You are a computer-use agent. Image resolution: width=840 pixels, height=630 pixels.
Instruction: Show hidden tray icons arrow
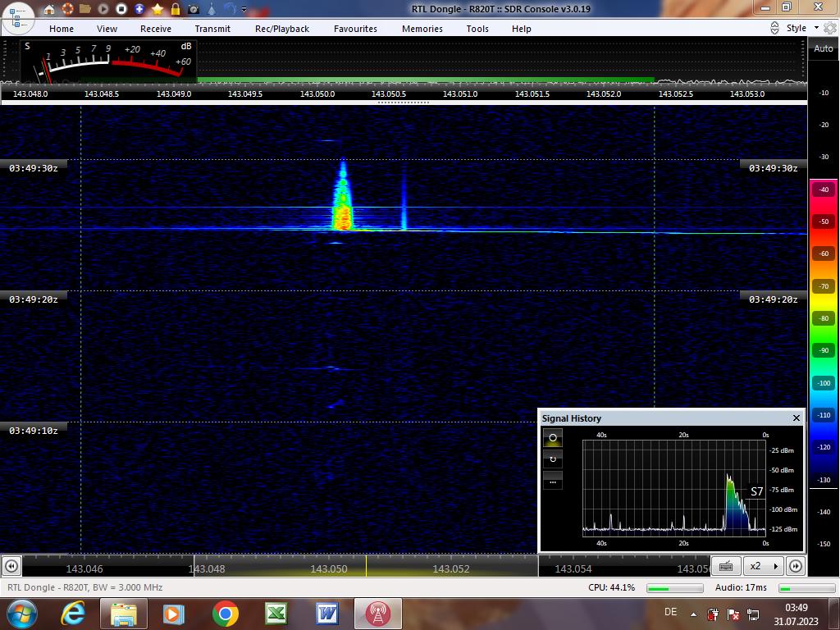point(693,614)
